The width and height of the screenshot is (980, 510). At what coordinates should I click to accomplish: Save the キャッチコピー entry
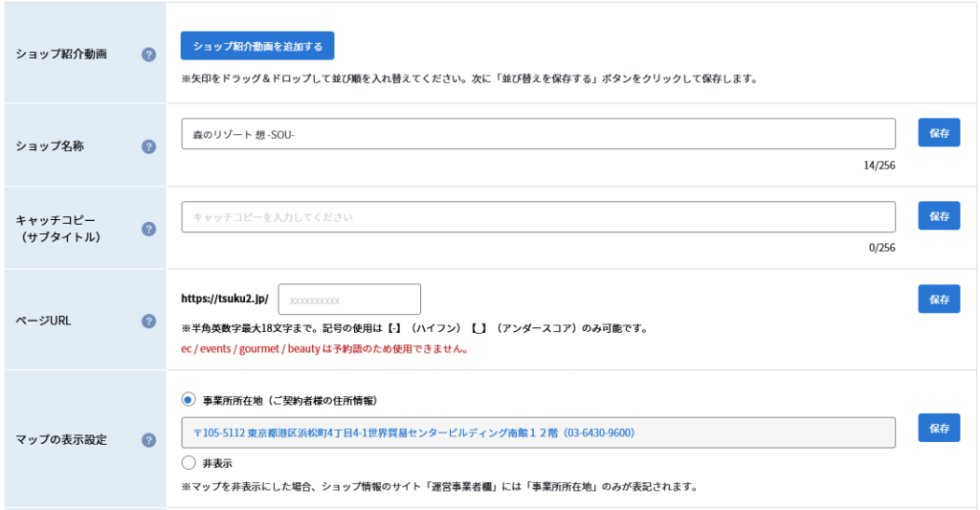pos(939,216)
